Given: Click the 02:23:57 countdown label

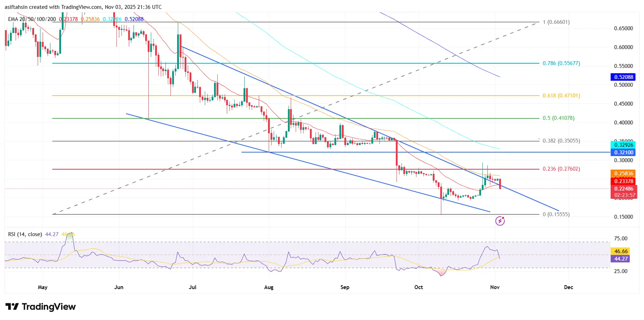Looking at the screenshot, I should click(625, 195).
